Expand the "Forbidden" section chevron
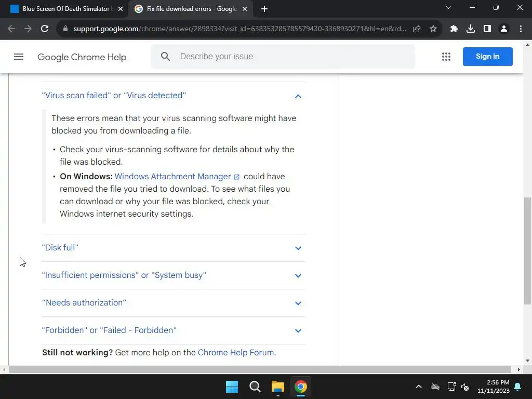This screenshot has height=399, width=532. click(x=298, y=331)
